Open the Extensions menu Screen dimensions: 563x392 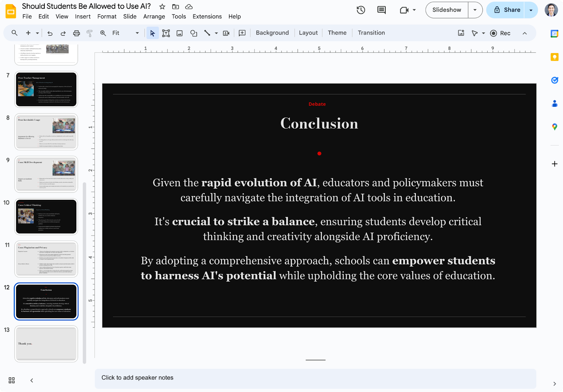pyautogui.click(x=207, y=16)
